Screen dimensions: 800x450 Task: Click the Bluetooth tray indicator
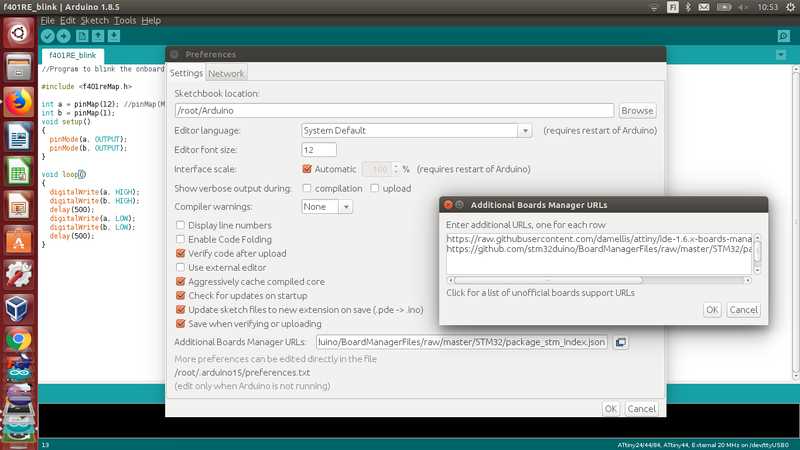point(688,7)
